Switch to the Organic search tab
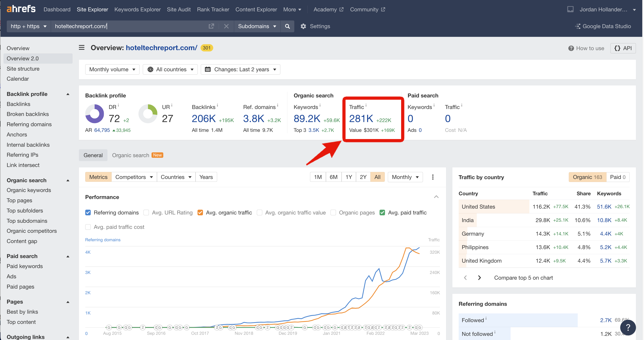644x340 pixels. [x=131, y=155]
